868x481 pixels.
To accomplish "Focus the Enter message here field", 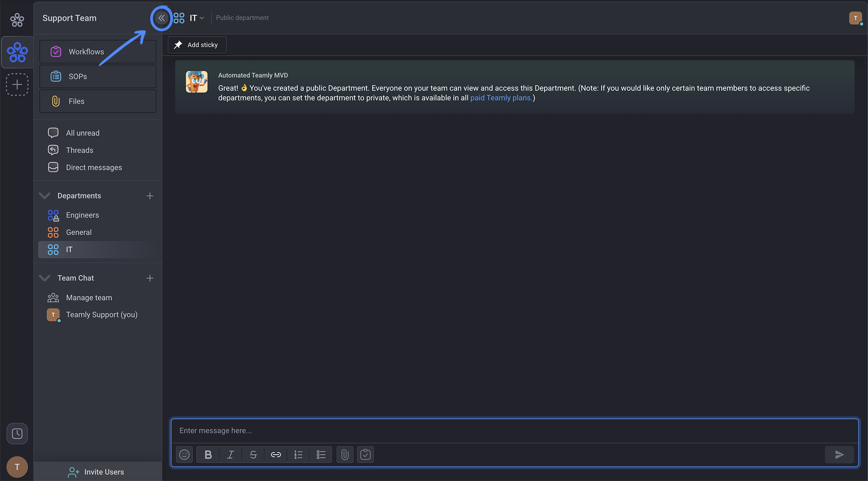I will tap(515, 430).
